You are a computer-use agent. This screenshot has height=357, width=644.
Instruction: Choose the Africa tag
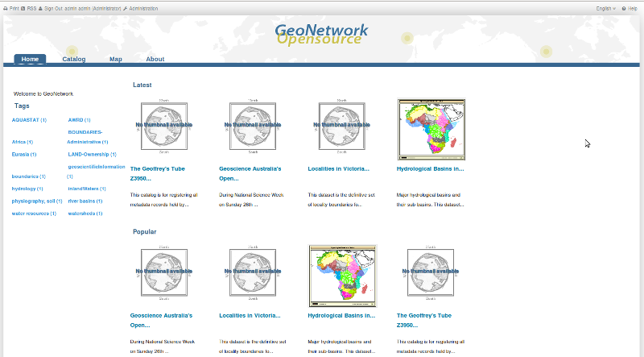[23, 142]
